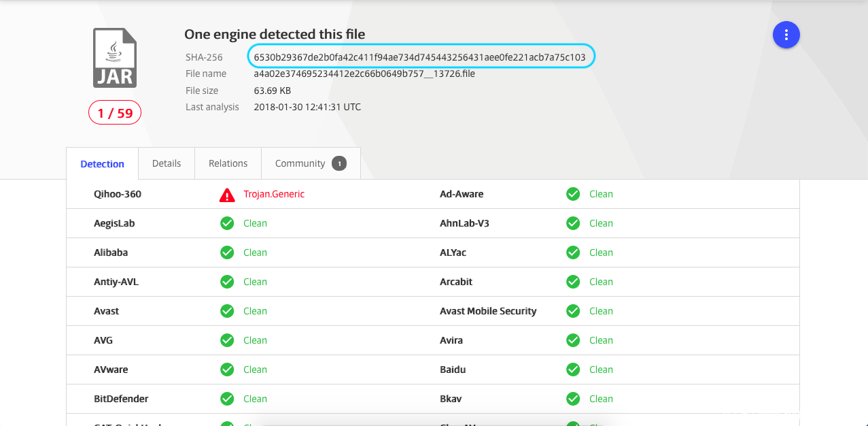Click the green check icon for Ad-Aware

[573, 194]
